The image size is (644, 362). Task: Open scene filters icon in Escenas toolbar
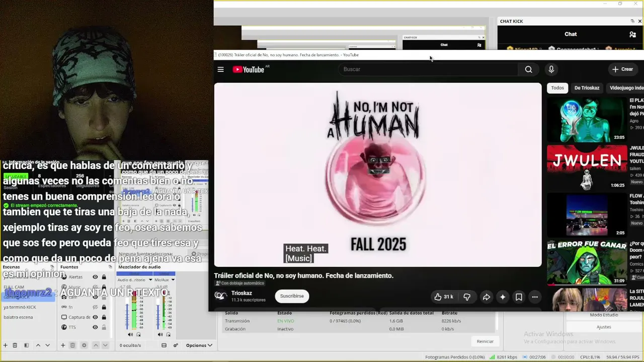(x=26, y=345)
